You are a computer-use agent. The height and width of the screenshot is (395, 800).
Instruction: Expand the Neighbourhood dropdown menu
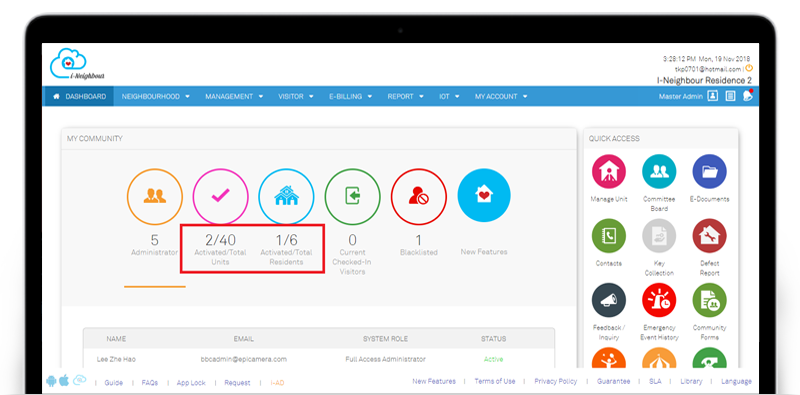156,96
